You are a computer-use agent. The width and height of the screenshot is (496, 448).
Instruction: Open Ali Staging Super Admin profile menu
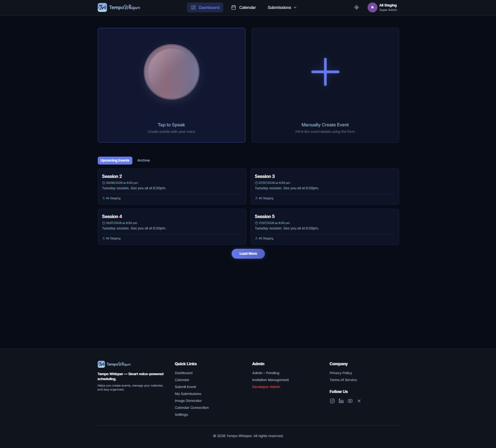[382, 7]
